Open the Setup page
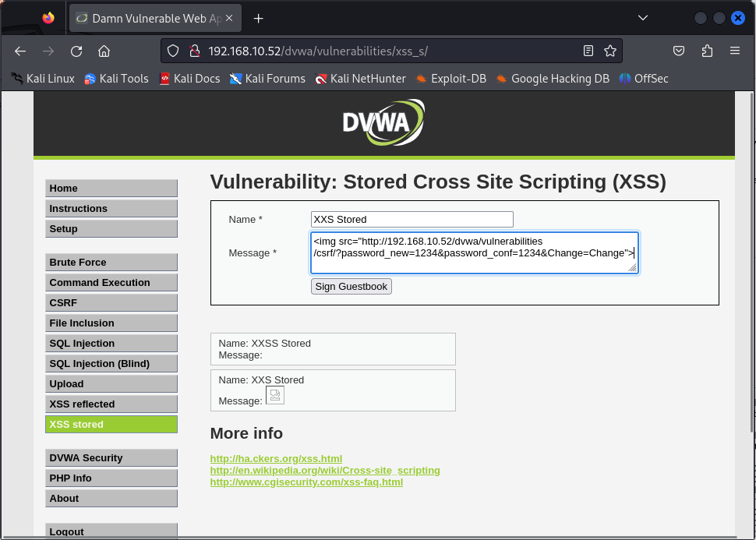Image resolution: width=756 pixels, height=540 pixels. 111,229
